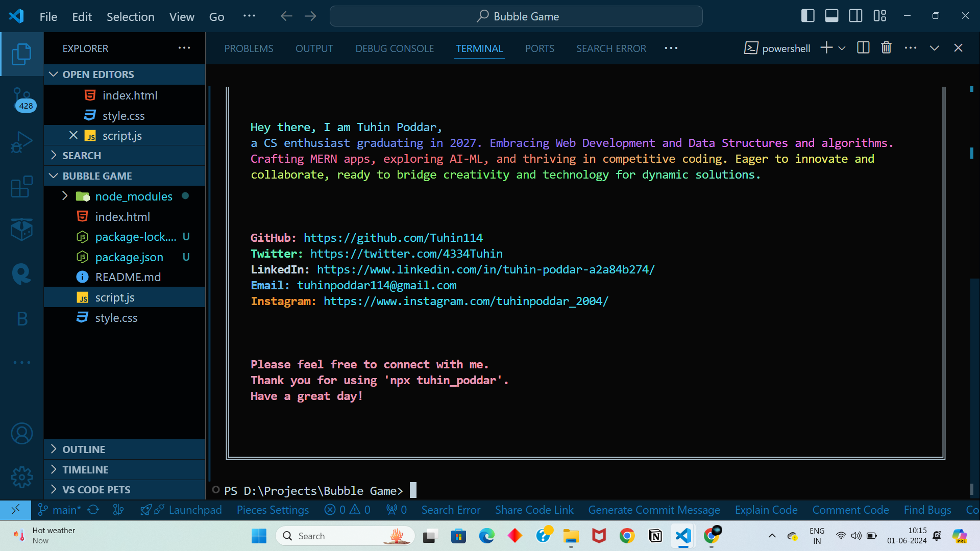980x551 pixels.
Task: Click the Bubble Game command center search box
Action: coord(516,16)
